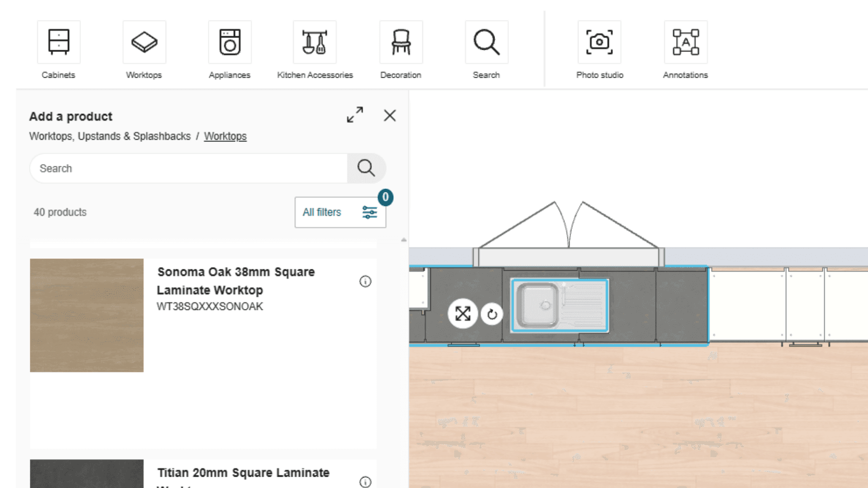Click the scroll-up arrow of product list
This screenshot has width=868, height=488.
pyautogui.click(x=404, y=240)
